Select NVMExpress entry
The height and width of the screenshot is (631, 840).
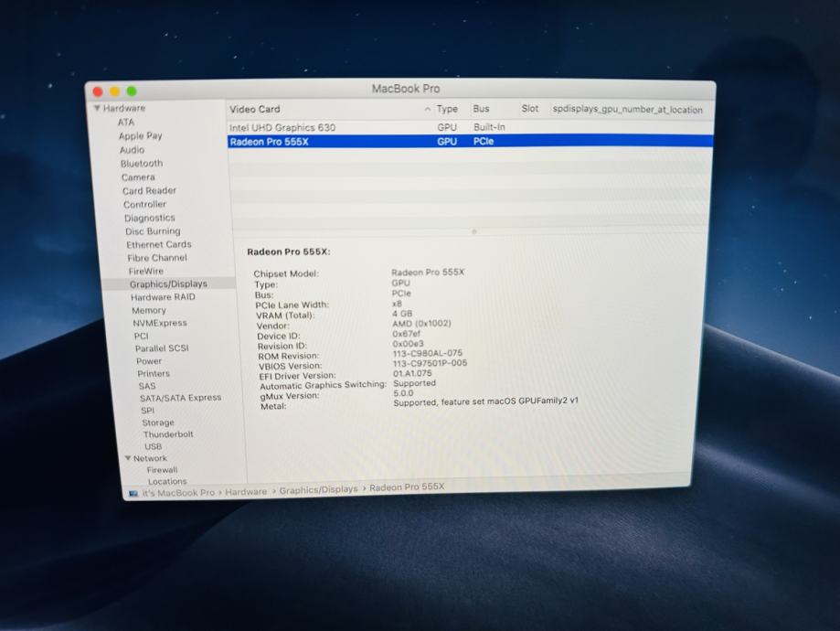tap(160, 323)
